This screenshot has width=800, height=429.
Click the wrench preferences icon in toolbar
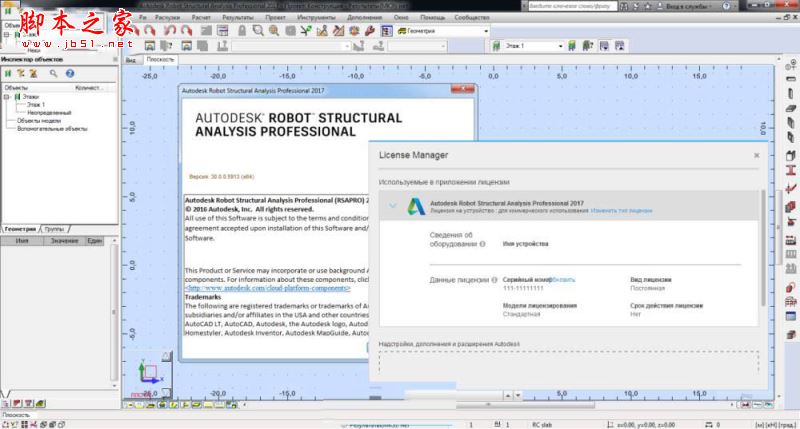[370, 31]
